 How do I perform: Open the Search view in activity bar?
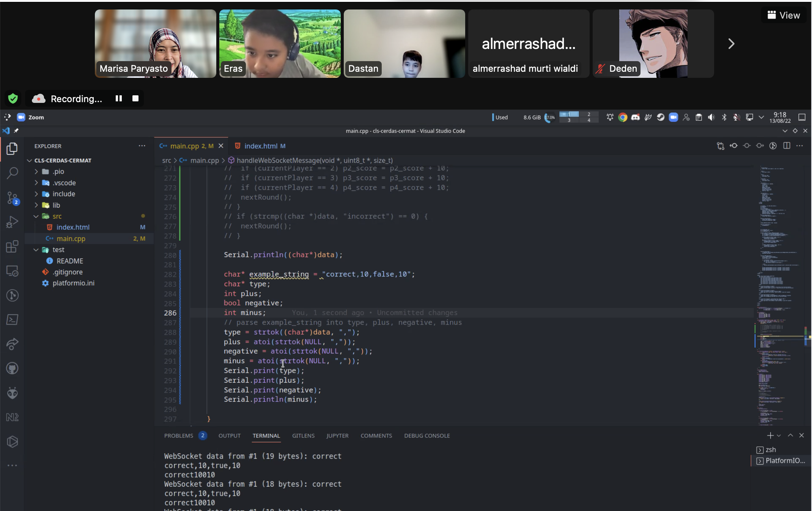tap(12, 173)
